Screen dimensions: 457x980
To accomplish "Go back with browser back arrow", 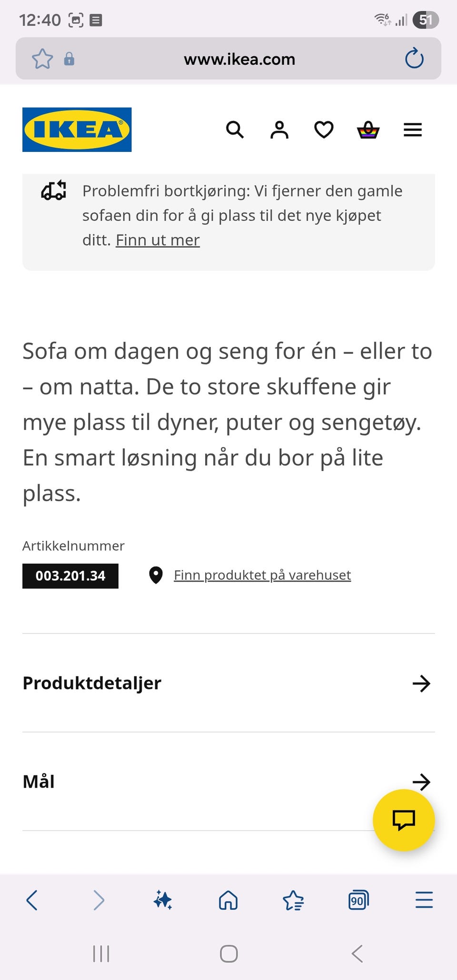I will tap(32, 900).
